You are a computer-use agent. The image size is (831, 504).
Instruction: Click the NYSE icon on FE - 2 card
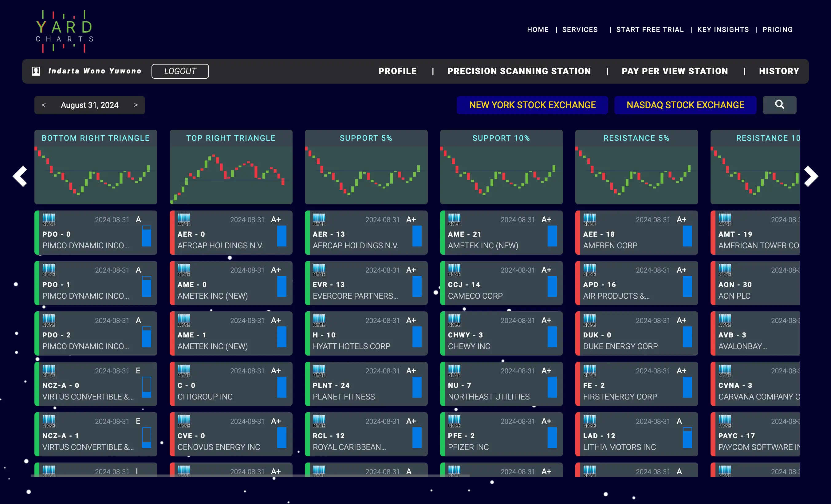pyautogui.click(x=589, y=371)
